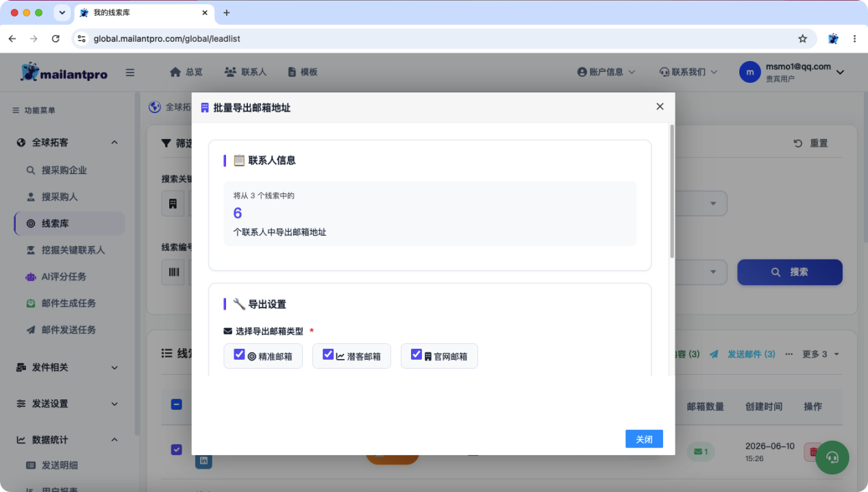
Task: Click the user avatar circle 'm'
Action: pos(750,72)
